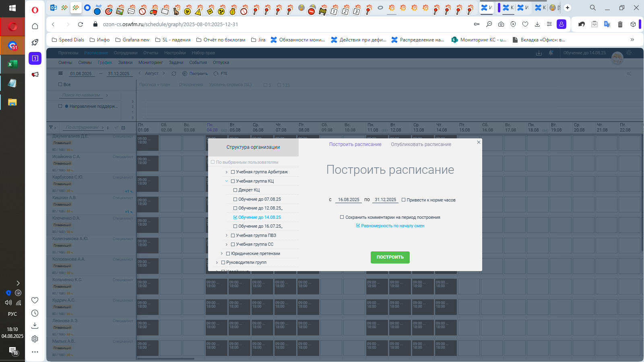Disable 'Равномерность по началу смен' checkbox
This screenshot has height=362, width=644.
point(358,226)
